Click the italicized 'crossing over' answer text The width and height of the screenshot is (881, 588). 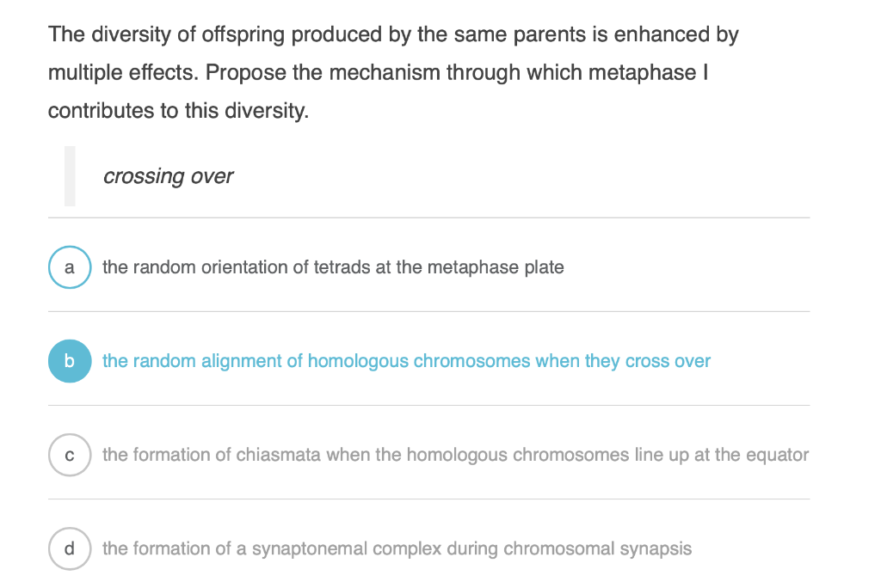tap(169, 176)
